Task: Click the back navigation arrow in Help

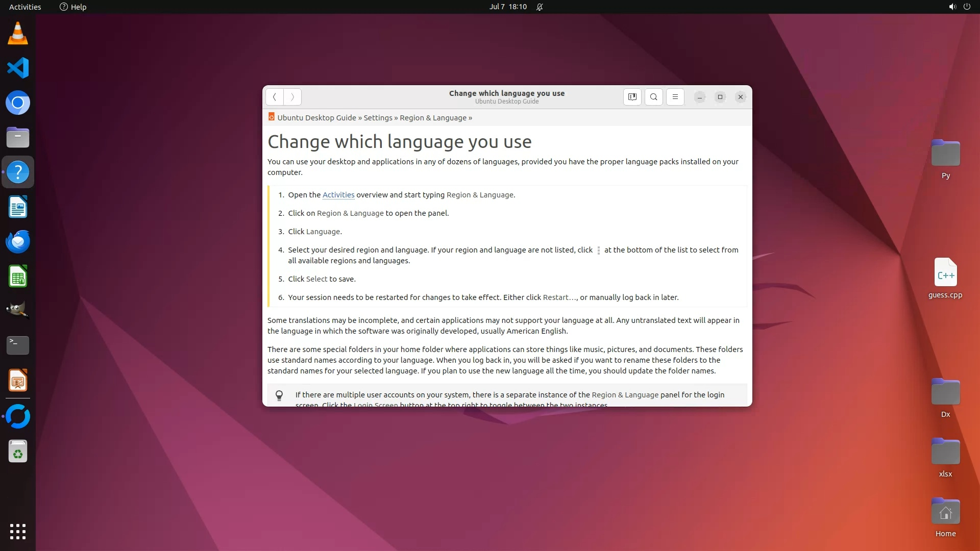Action: click(274, 97)
